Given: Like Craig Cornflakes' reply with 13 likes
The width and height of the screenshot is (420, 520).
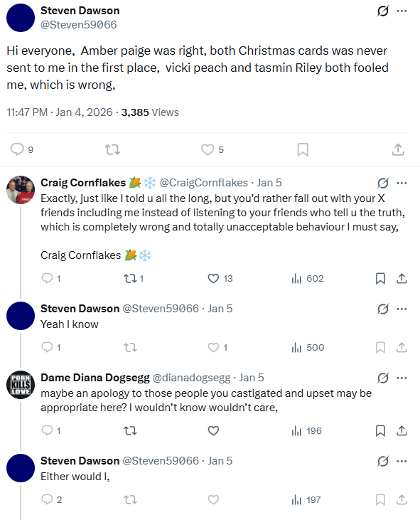Looking at the screenshot, I should (x=213, y=278).
